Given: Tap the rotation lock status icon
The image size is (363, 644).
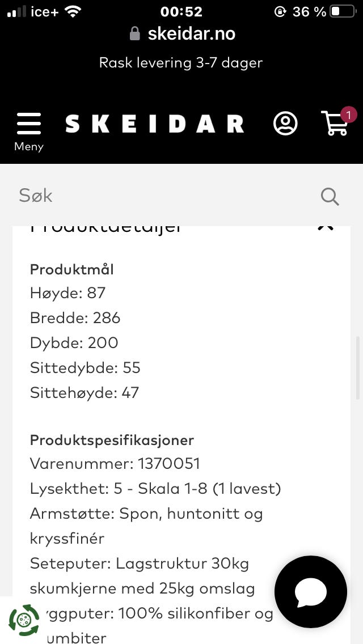Looking at the screenshot, I should pyautogui.click(x=280, y=11).
